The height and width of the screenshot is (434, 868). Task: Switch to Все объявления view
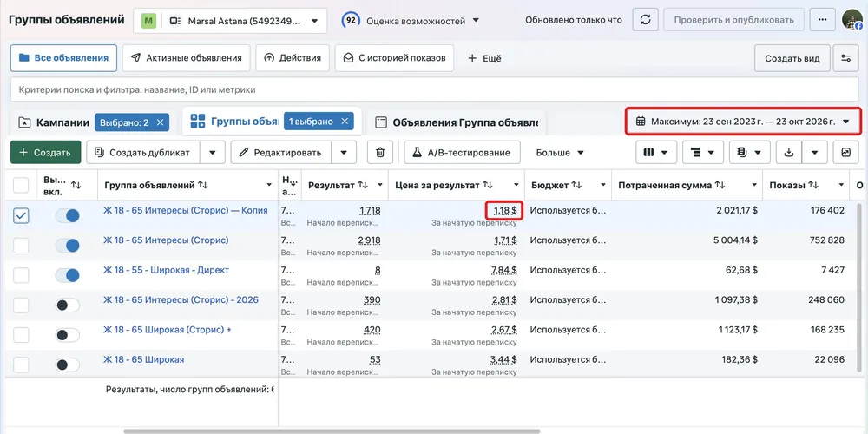(63, 58)
